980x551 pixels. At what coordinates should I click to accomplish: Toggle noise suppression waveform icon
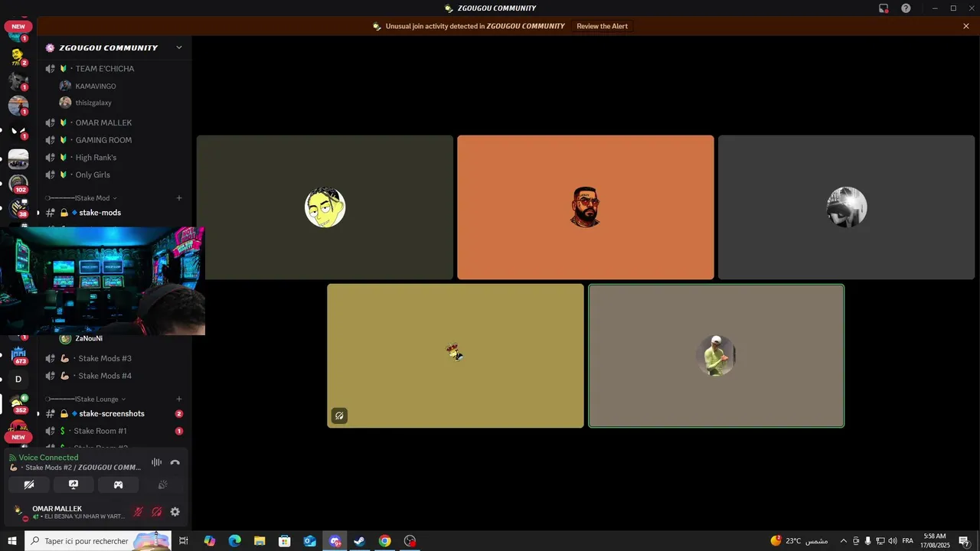click(156, 462)
